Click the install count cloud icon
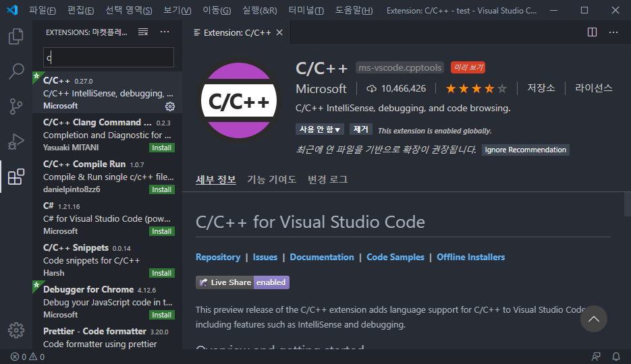The width and height of the screenshot is (631, 364). [x=371, y=89]
